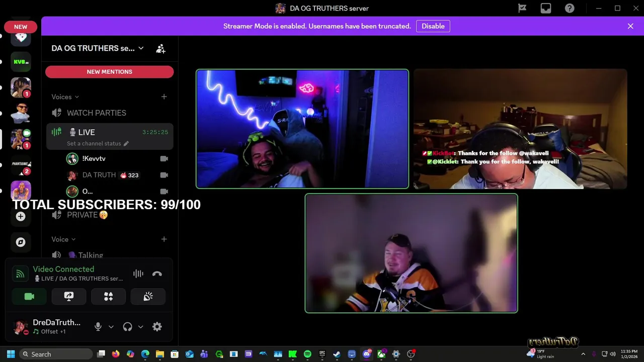Image resolution: width=644 pixels, height=362 pixels.
Task: Open the DreDaTruth user profile panel
Action: tap(47, 327)
